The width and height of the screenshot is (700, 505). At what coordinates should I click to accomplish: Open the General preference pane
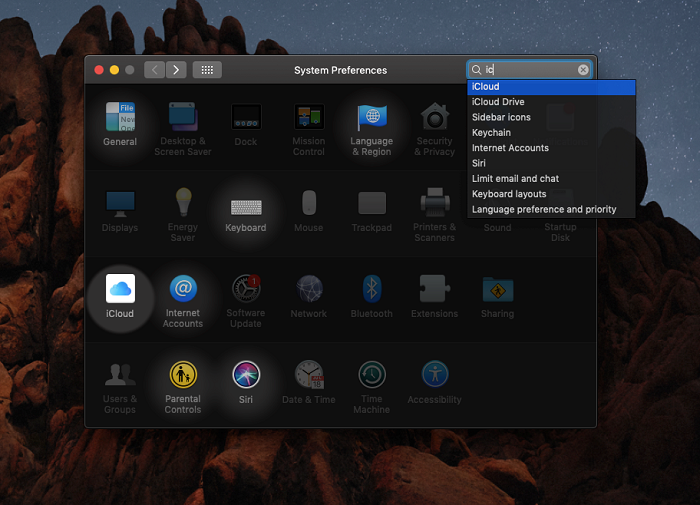[120, 119]
